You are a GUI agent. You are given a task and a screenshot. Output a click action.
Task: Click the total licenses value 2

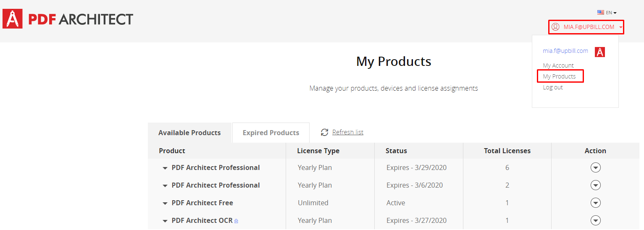[507, 185]
